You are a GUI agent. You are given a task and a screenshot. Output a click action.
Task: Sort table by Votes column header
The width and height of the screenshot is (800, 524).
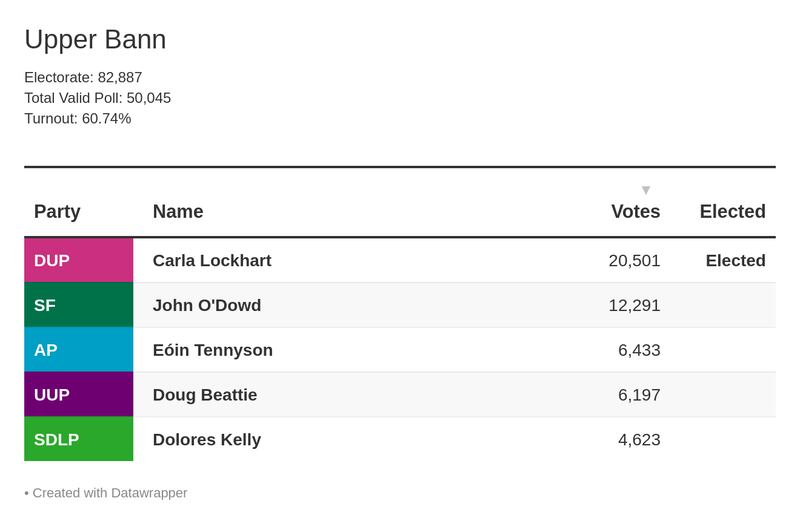(635, 212)
